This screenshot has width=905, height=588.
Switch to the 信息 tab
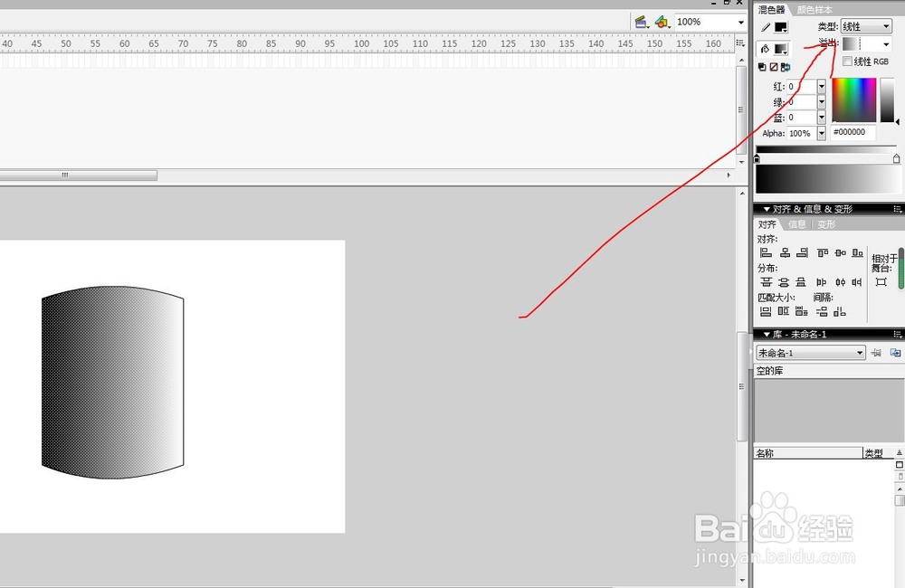pos(797,224)
